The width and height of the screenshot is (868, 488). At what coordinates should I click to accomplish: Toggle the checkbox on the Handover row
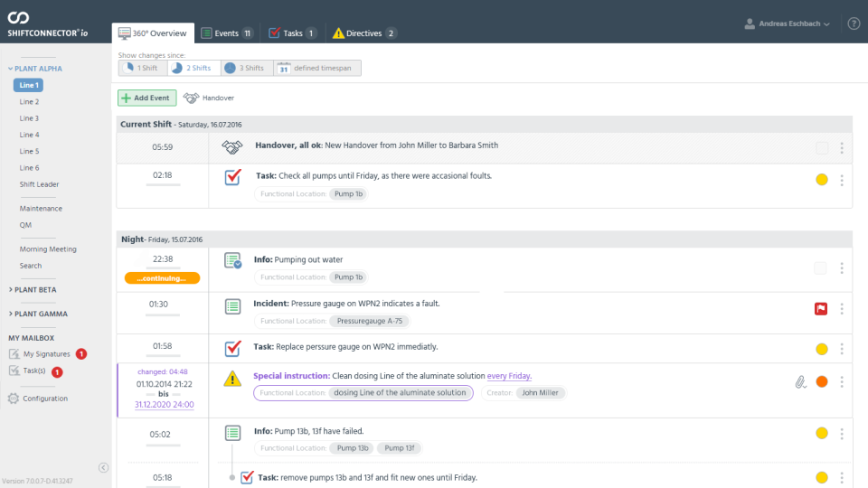(822, 147)
